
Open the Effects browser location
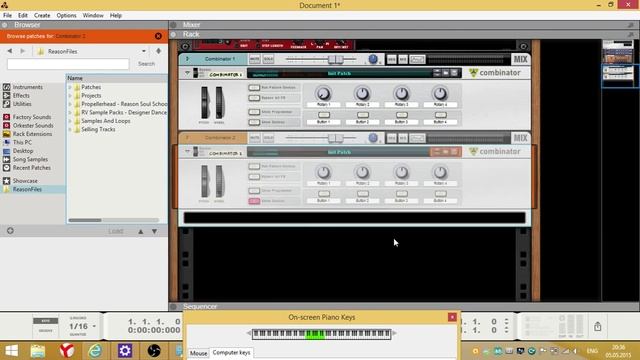pos(21,96)
